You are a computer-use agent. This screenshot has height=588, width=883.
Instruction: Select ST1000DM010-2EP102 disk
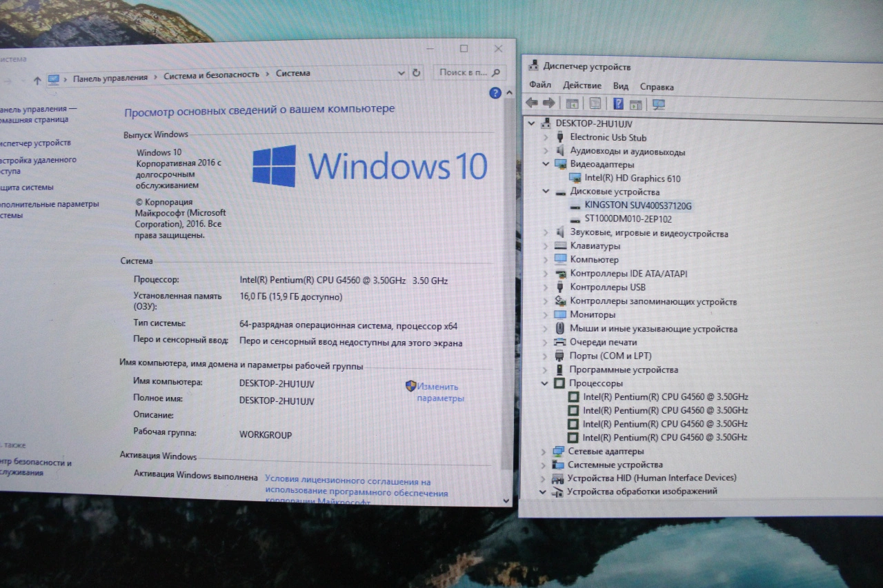click(x=628, y=219)
